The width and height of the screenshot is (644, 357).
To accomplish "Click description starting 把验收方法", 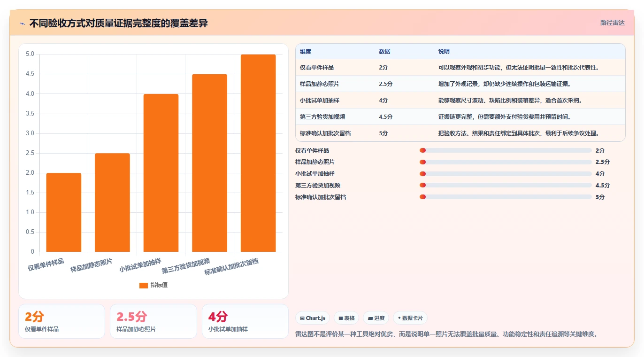I will (x=519, y=133).
